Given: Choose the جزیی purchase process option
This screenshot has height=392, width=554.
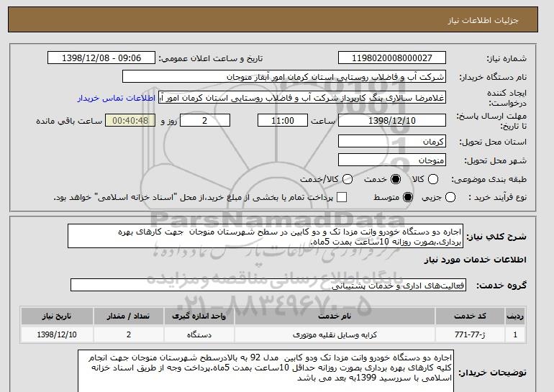Looking at the screenshot, I should (x=450, y=197).
